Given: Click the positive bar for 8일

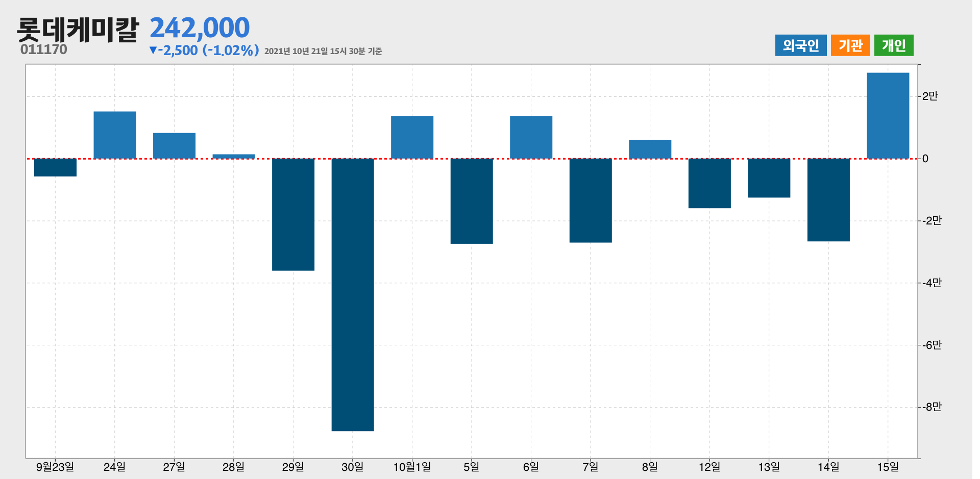Looking at the screenshot, I should pos(650,149).
